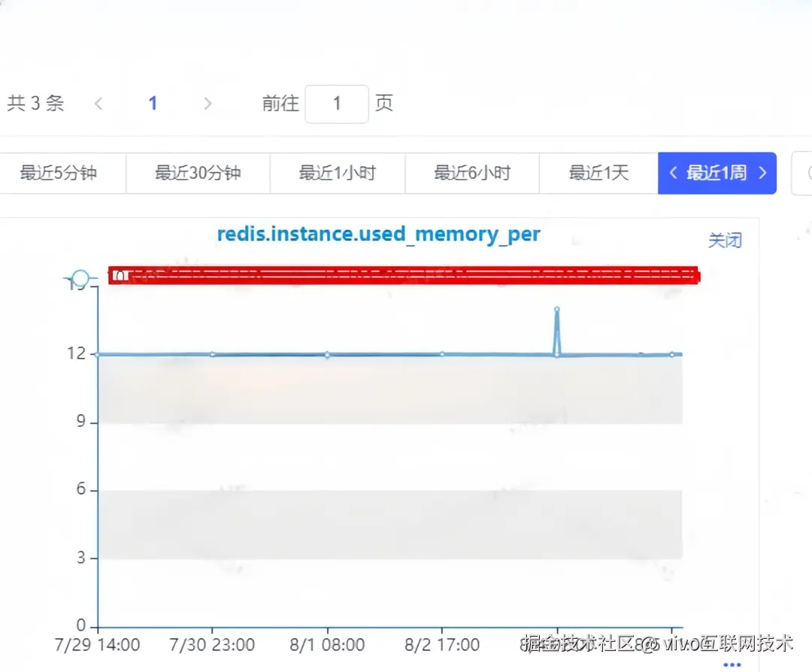The height and width of the screenshot is (672, 812).
Task: Click the previous page arrow in pagination
Action: (98, 104)
